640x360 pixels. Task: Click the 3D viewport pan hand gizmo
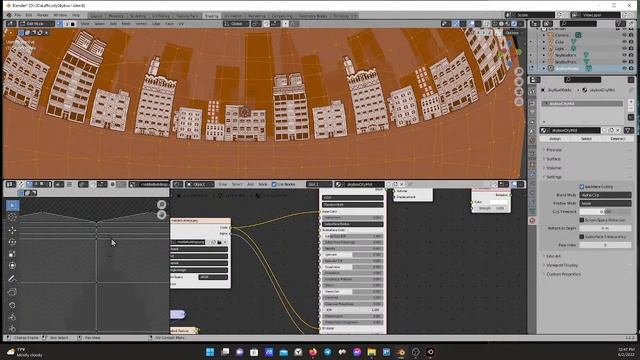(519, 82)
